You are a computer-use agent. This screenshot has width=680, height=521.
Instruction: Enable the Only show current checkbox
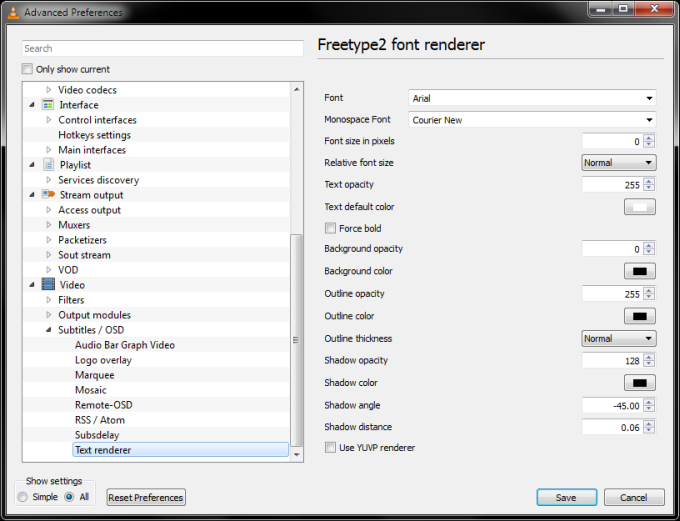(x=27, y=69)
